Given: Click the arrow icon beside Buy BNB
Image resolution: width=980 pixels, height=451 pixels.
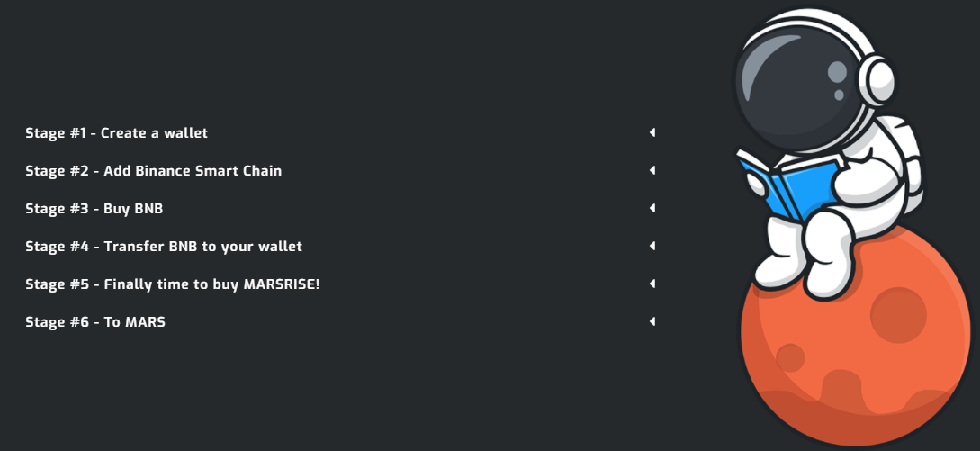Looking at the screenshot, I should pos(652,208).
